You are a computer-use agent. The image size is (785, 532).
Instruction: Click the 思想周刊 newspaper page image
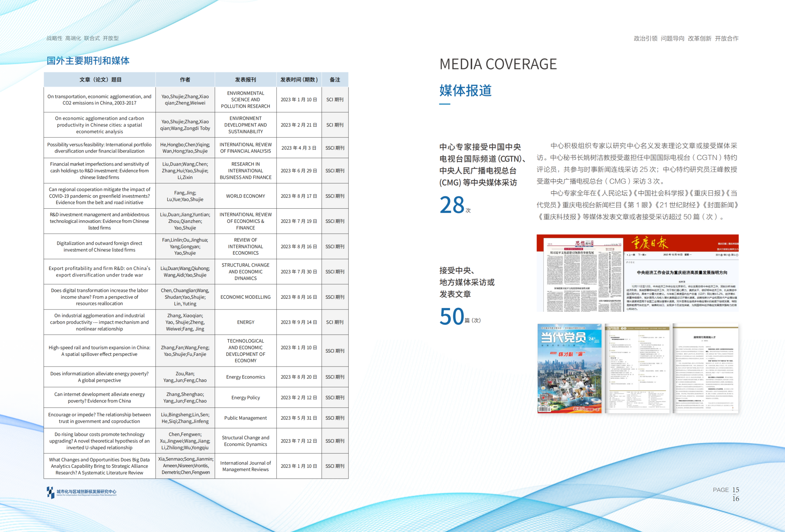point(584,276)
